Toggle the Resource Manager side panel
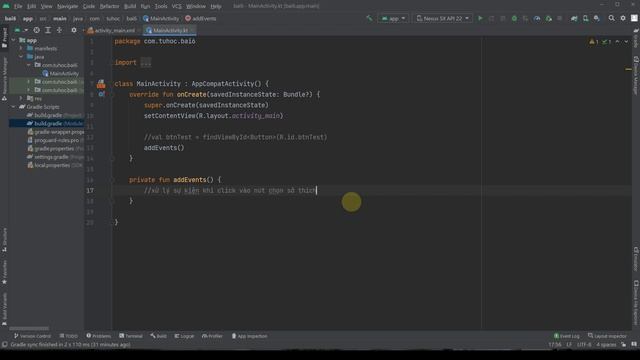640x360 pixels. click(4, 79)
